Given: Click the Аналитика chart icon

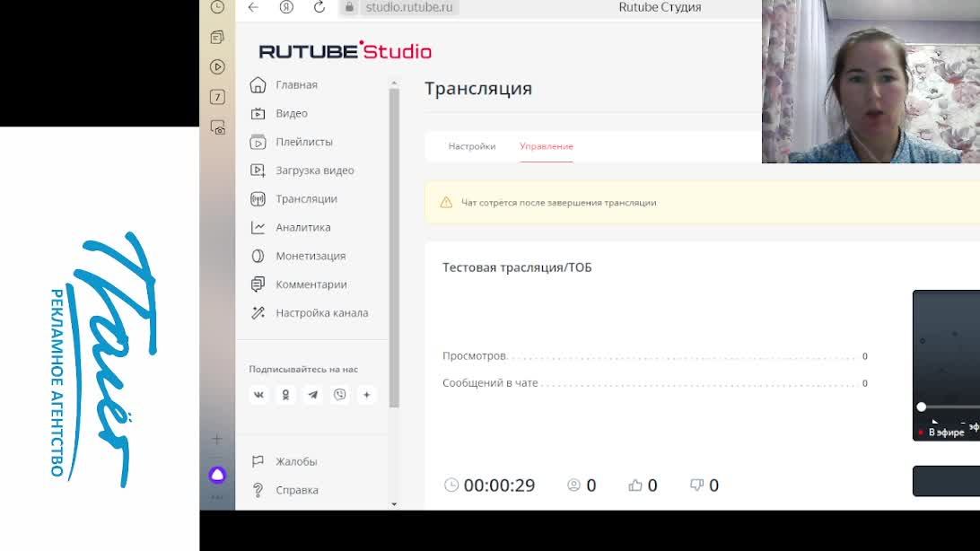Looking at the screenshot, I should tap(258, 227).
